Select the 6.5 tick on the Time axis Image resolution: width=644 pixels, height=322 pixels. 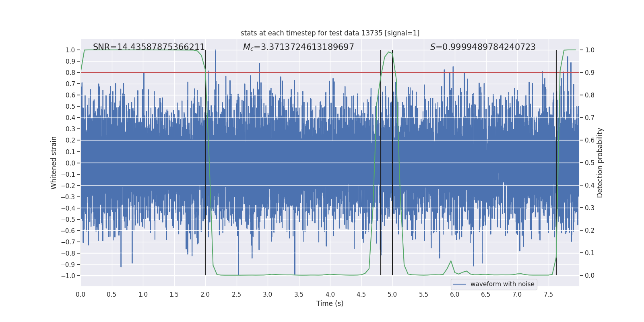pos(486,294)
